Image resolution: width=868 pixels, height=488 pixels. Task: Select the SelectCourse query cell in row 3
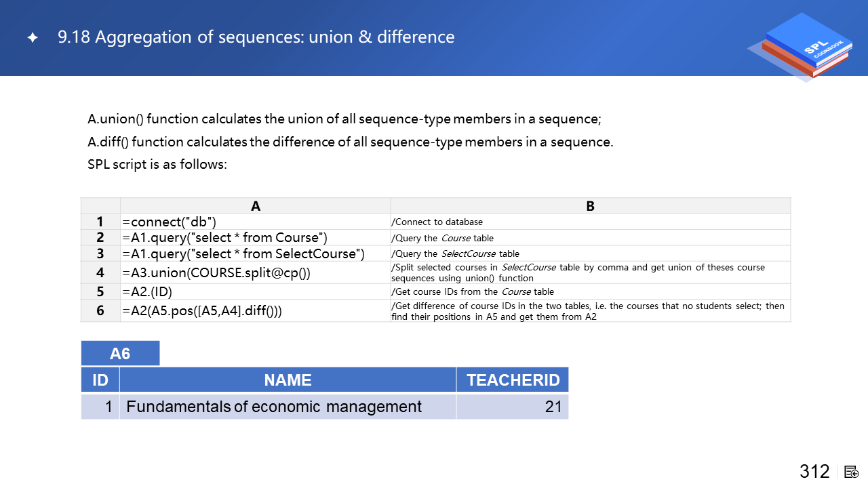[255, 253]
